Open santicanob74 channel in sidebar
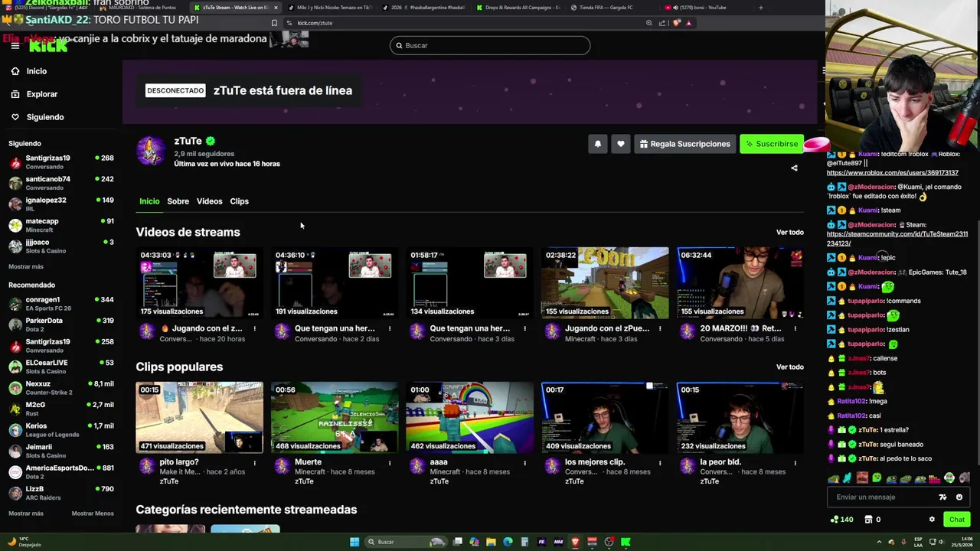The width and height of the screenshot is (980, 551). coord(61,183)
